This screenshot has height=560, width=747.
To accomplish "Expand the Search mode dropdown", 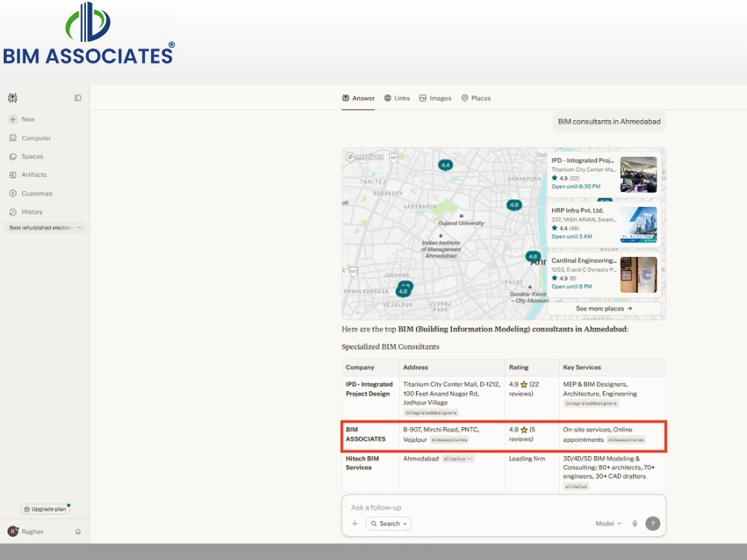I will 388,523.
